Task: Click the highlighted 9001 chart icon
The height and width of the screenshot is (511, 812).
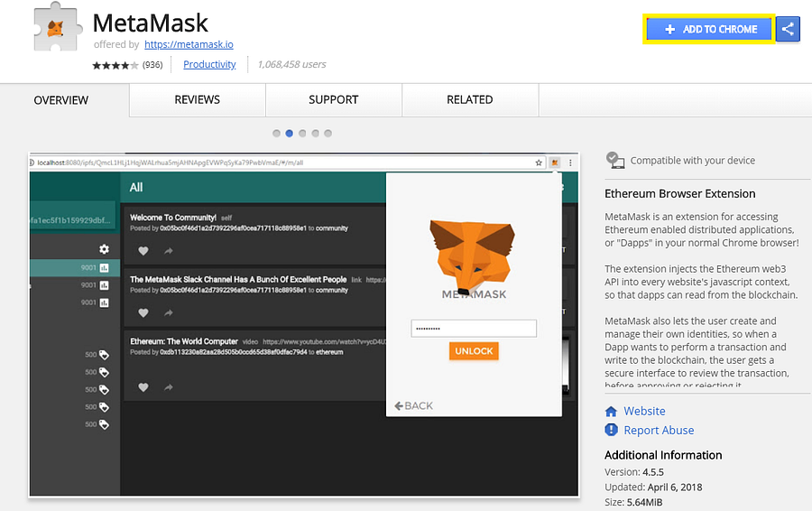Action: (104, 268)
